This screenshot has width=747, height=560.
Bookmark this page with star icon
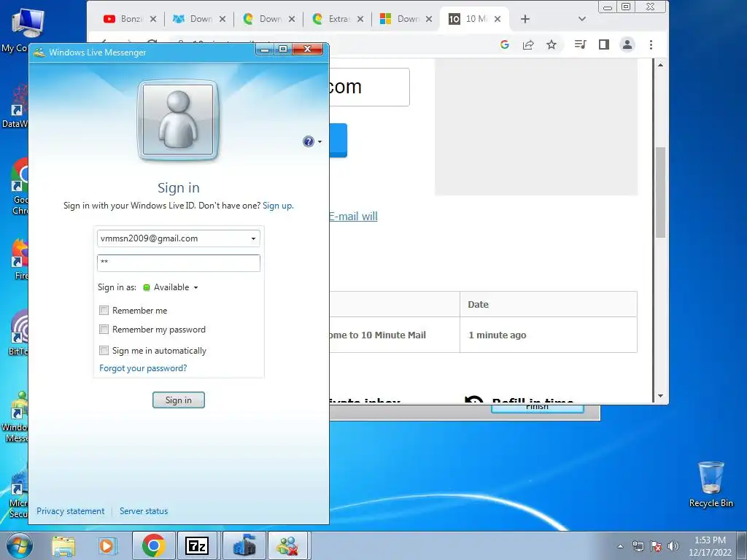click(551, 44)
